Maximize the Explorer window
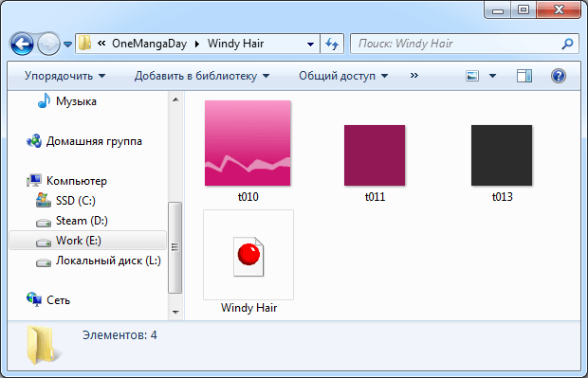Image resolution: width=588 pixels, height=378 pixels. (524, 9)
